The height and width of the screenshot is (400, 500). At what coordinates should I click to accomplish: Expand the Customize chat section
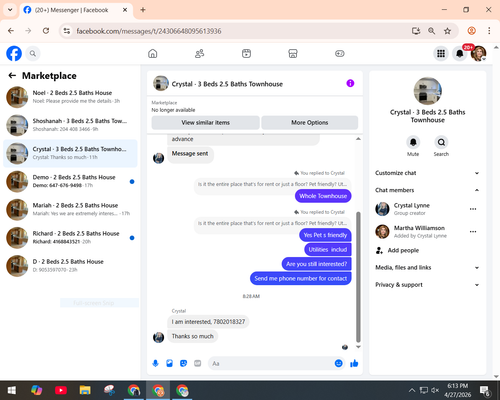427,173
